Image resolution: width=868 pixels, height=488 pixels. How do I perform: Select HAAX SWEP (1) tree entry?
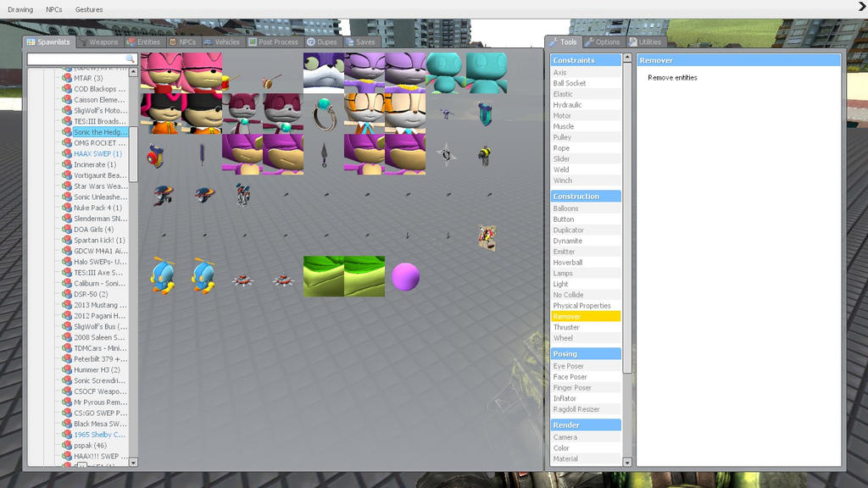(98, 154)
